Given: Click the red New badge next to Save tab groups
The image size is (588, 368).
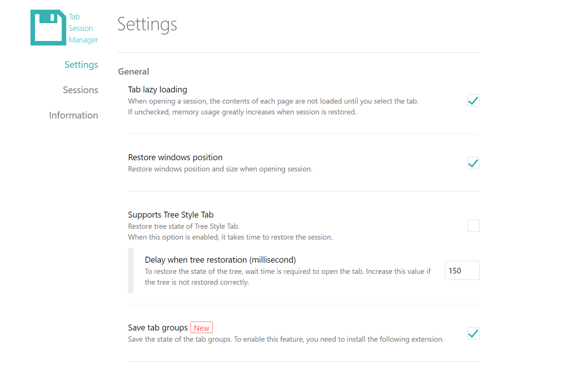Looking at the screenshot, I should point(201,327).
